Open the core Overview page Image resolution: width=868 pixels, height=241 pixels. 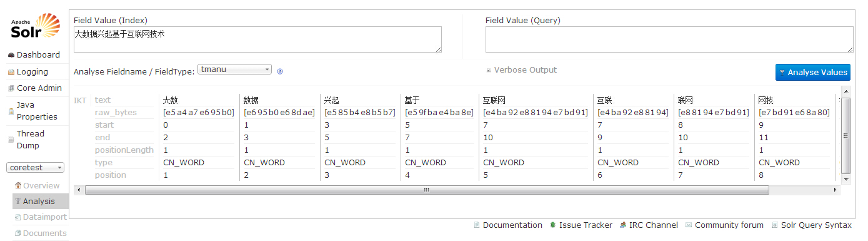[37, 186]
